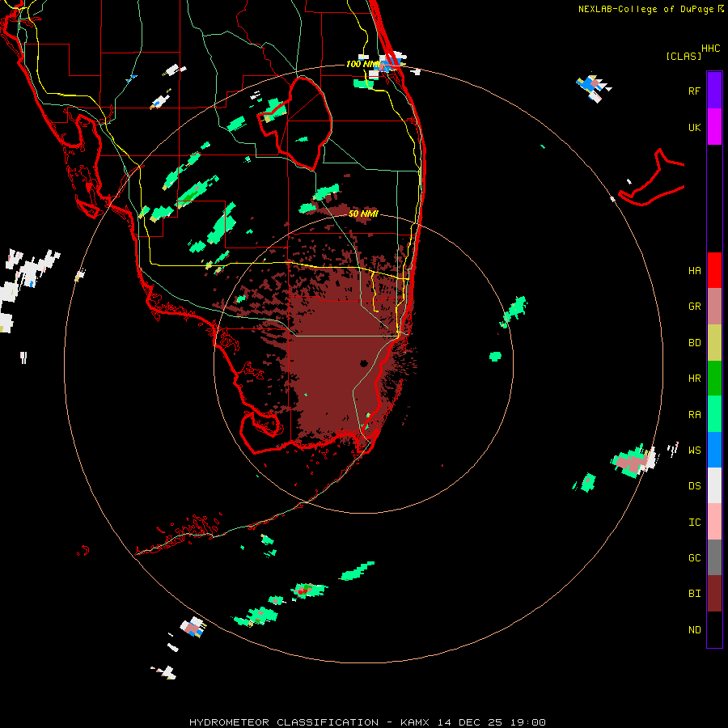Click the RF legend label

[694, 91]
